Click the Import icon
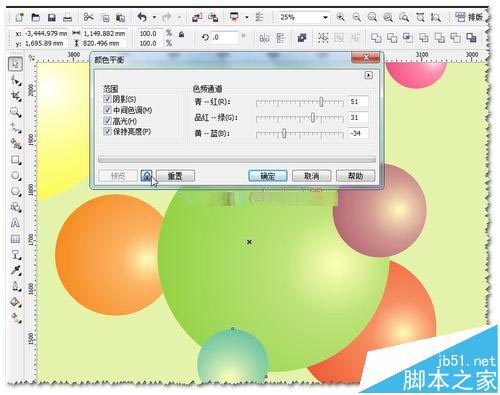The image size is (500, 395). point(197,17)
